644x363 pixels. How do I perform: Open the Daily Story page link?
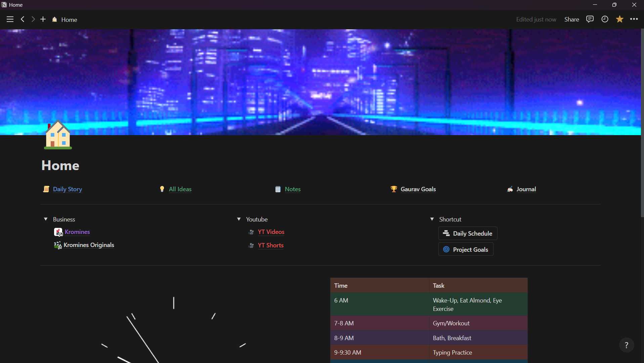tap(68, 189)
